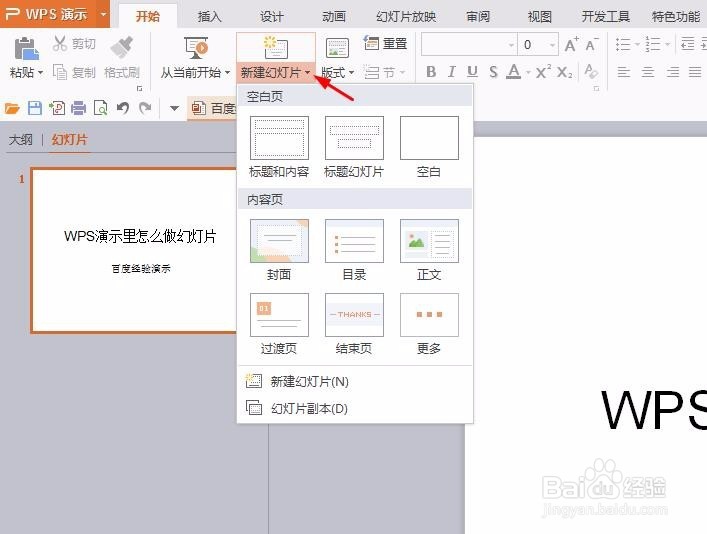Click the export to PDF icon
707x534 pixels.
point(57,108)
